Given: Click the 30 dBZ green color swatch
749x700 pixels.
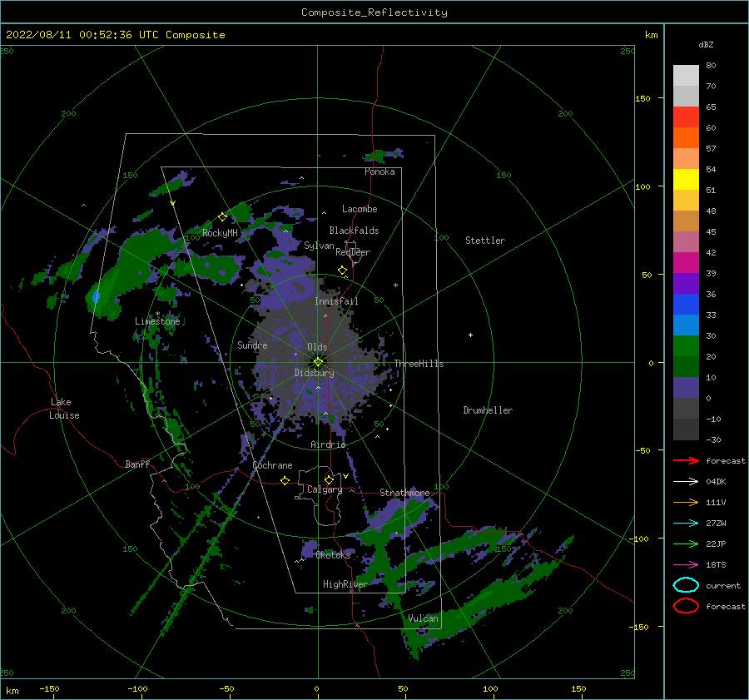Looking at the screenshot, I should click(686, 346).
